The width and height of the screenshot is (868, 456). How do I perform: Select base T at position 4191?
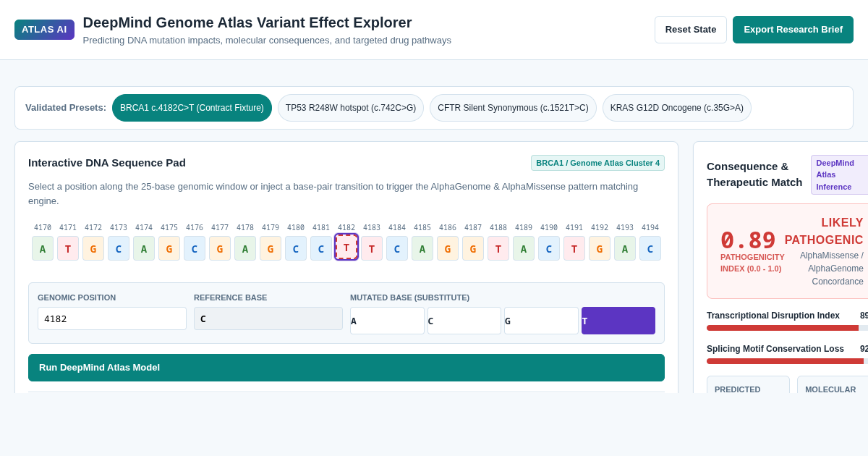coord(574,248)
